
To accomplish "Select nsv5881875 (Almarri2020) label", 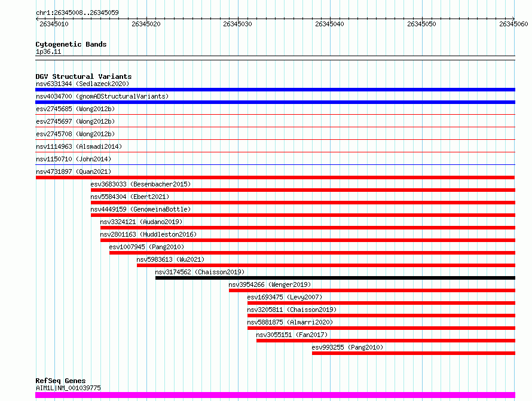I will coord(290,322).
